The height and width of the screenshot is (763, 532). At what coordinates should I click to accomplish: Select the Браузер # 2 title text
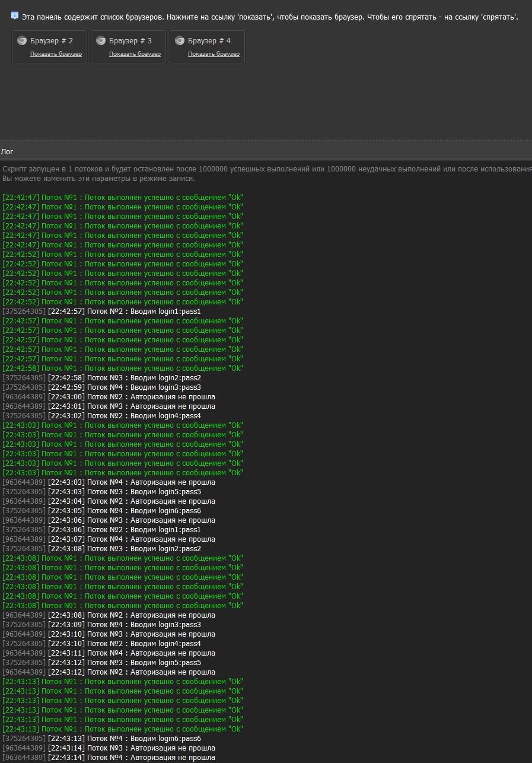(x=52, y=41)
